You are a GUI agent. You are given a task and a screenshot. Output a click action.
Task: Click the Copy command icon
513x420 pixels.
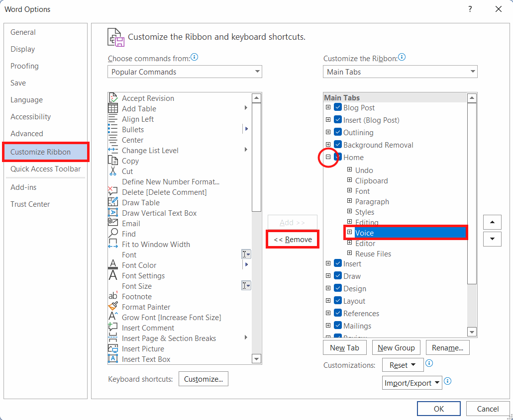[113, 161]
